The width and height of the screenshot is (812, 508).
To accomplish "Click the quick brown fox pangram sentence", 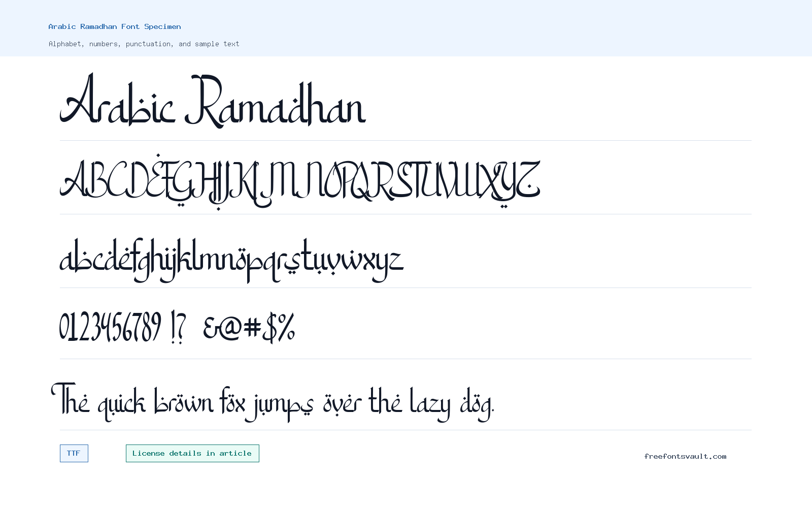I will tap(273, 402).
